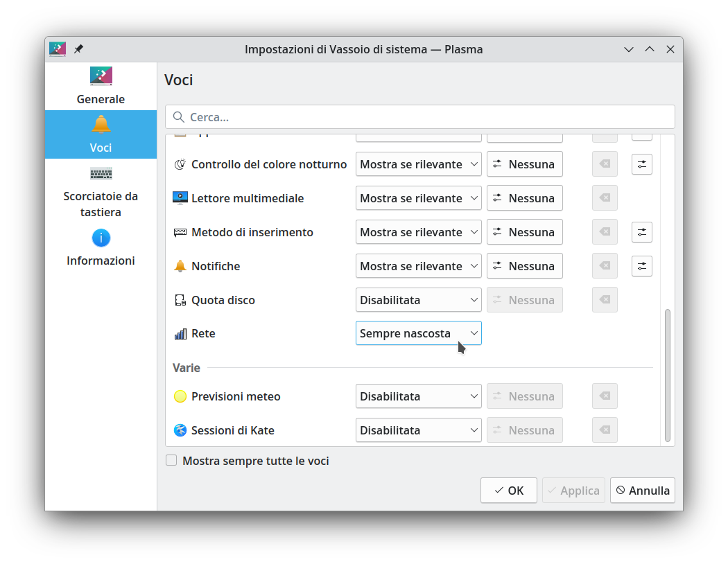Cancel with the Annulla button
Screen dimensions: 728x564
point(643,491)
